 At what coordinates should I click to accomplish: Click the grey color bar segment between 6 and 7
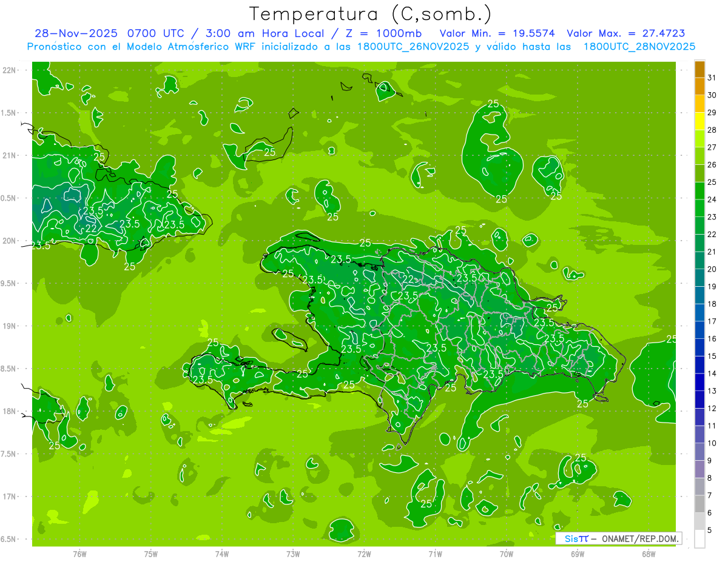[x=699, y=504]
